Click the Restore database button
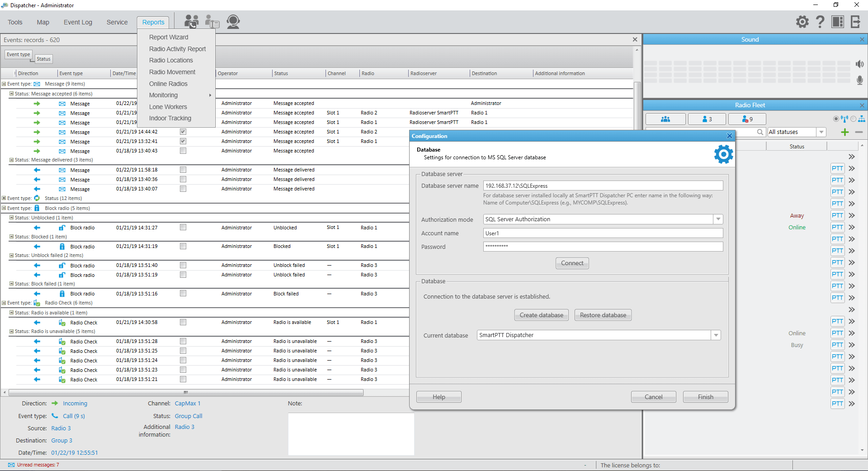Viewport: 868px width, 471px height. pyautogui.click(x=603, y=314)
